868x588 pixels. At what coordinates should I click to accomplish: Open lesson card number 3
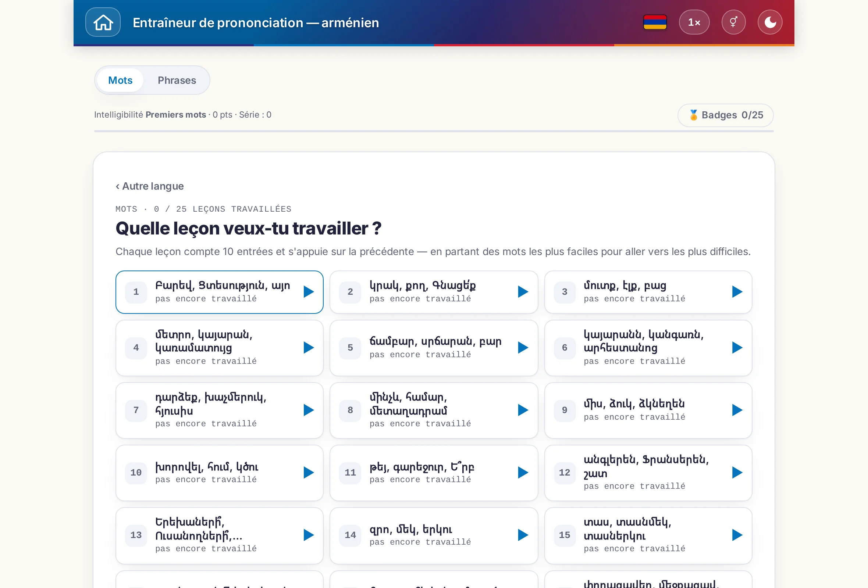tap(648, 292)
